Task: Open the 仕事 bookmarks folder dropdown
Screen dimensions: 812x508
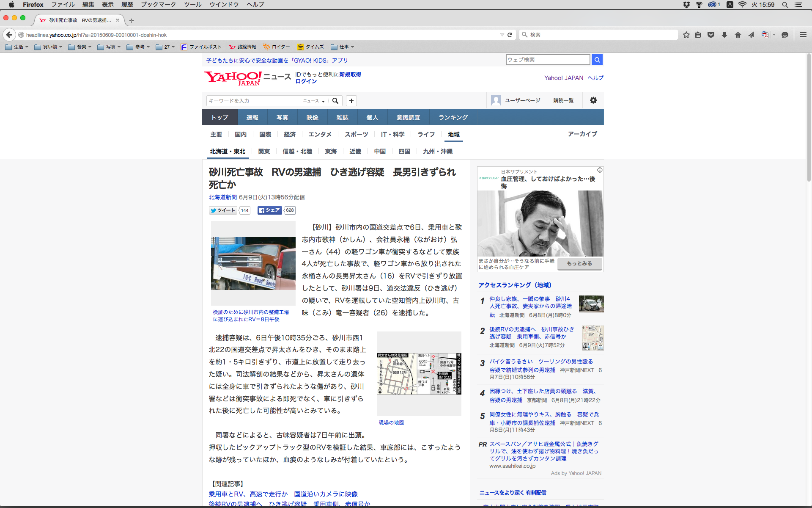Action: pos(343,47)
